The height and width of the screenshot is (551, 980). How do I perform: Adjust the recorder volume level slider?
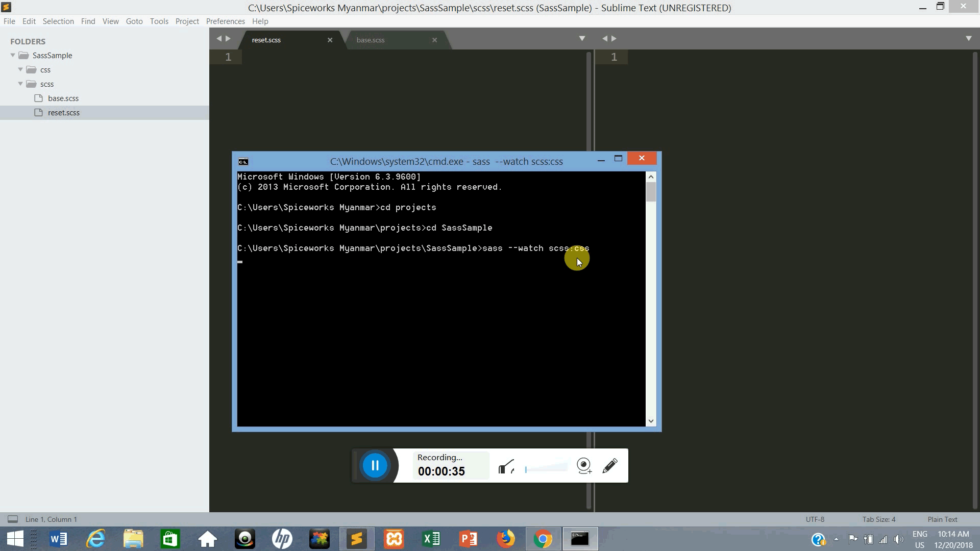click(x=546, y=468)
